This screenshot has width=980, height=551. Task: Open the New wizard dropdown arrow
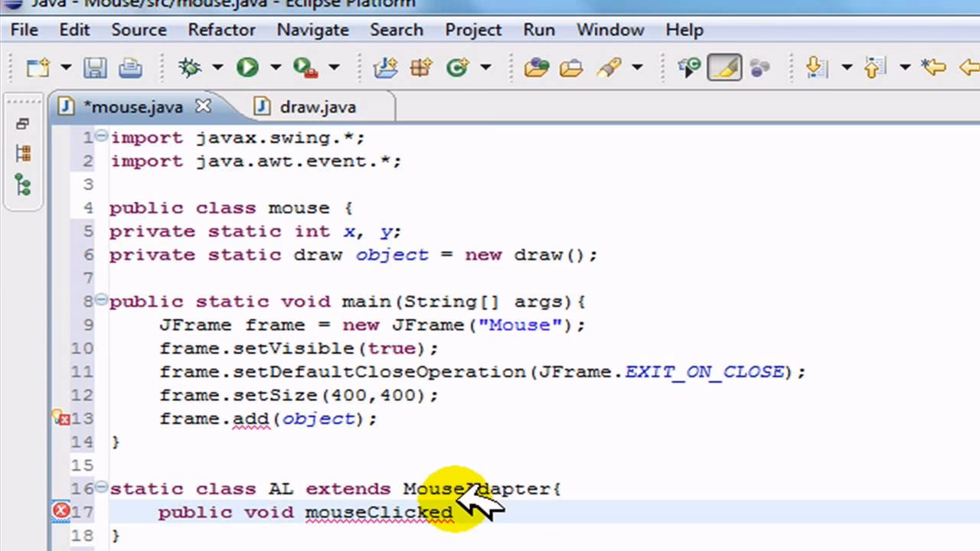pyautogui.click(x=66, y=67)
